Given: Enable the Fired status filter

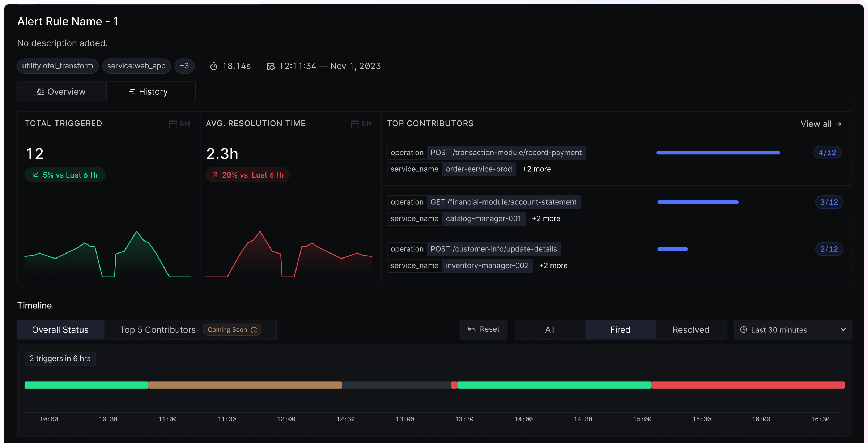Looking at the screenshot, I should [620, 329].
